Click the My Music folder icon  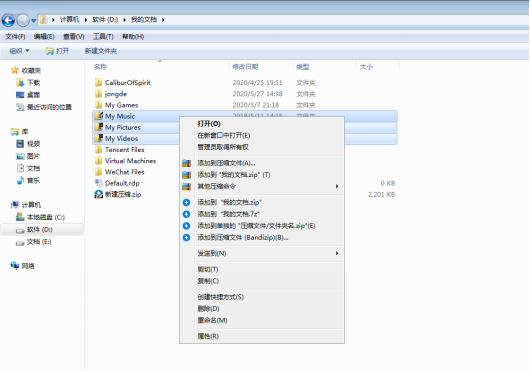coord(99,116)
